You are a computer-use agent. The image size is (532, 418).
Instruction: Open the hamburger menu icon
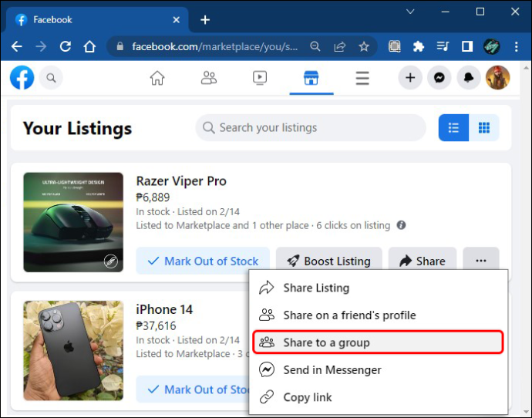pyautogui.click(x=362, y=78)
